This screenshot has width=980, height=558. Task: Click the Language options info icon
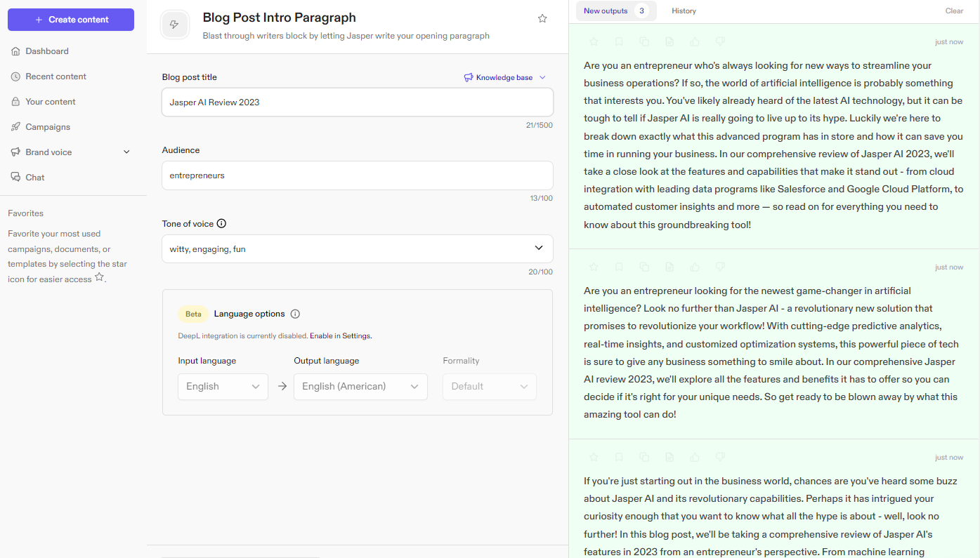coord(295,314)
